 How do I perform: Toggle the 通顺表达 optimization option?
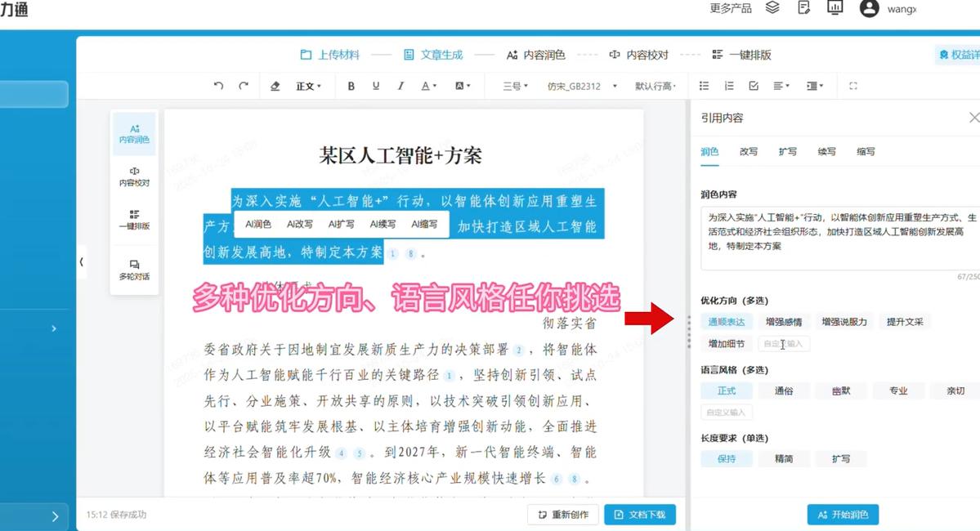point(726,322)
